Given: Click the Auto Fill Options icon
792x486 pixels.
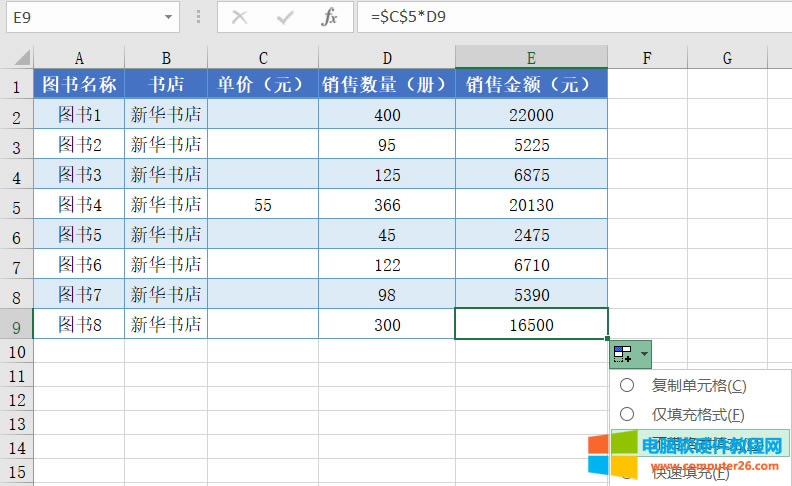Looking at the screenshot, I should point(623,355).
